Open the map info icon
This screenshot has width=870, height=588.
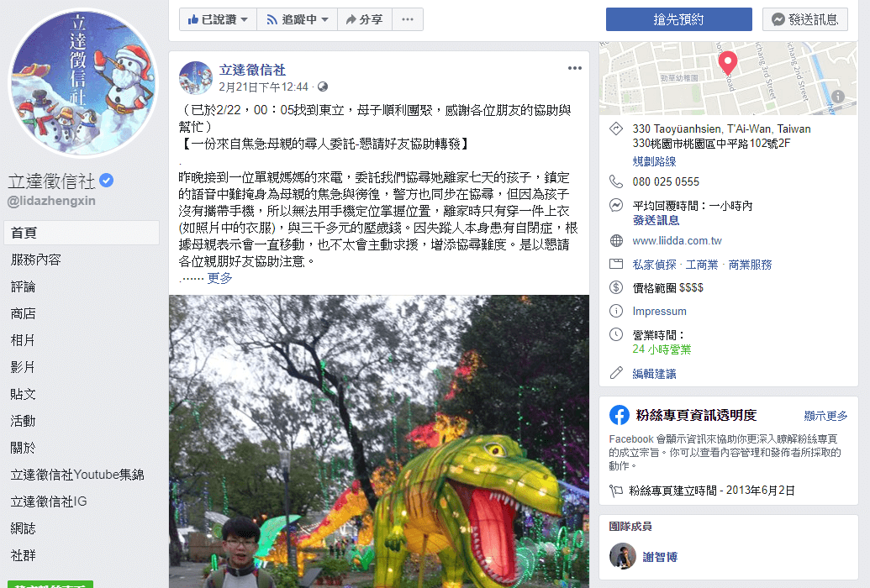(837, 97)
